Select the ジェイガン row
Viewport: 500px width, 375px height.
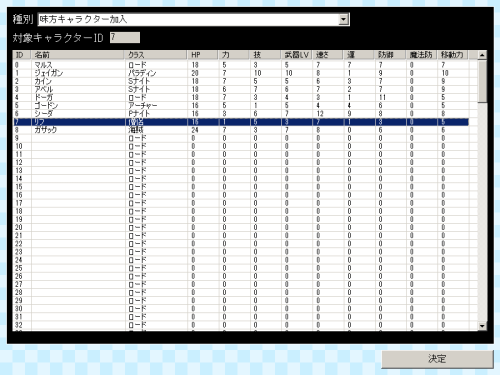(241, 73)
